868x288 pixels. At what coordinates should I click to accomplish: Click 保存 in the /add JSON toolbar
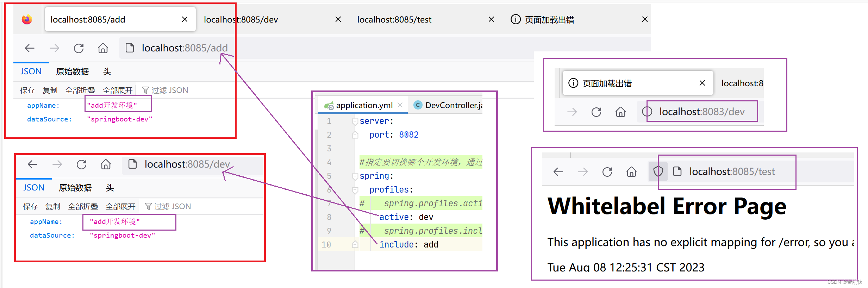tap(27, 90)
